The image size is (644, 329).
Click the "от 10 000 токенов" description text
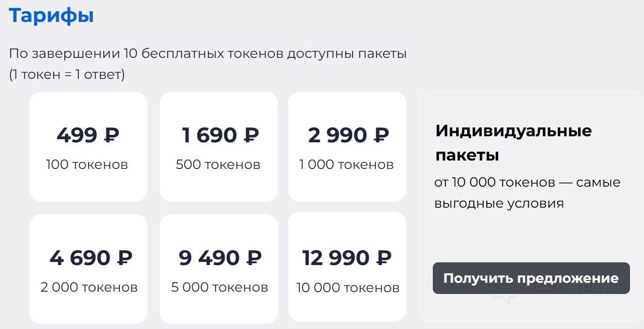[527, 192]
